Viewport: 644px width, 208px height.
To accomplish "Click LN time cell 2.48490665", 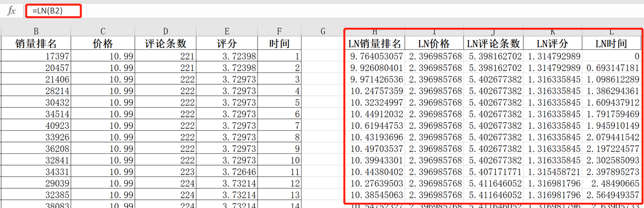I will click(x=611, y=184).
